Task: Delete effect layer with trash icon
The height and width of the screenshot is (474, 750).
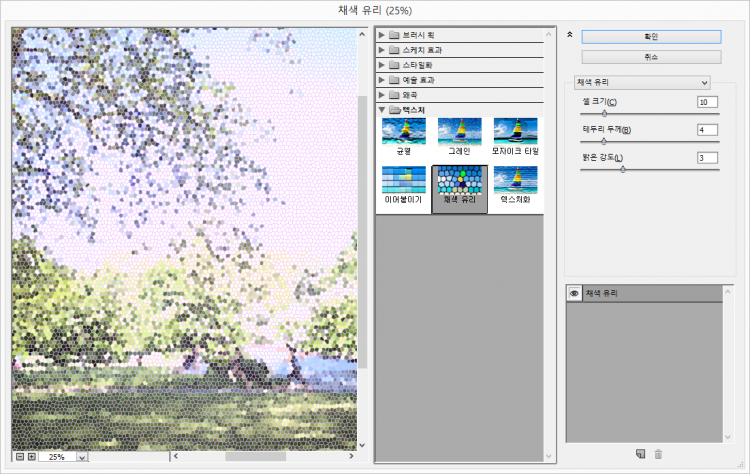Action: coord(658,454)
